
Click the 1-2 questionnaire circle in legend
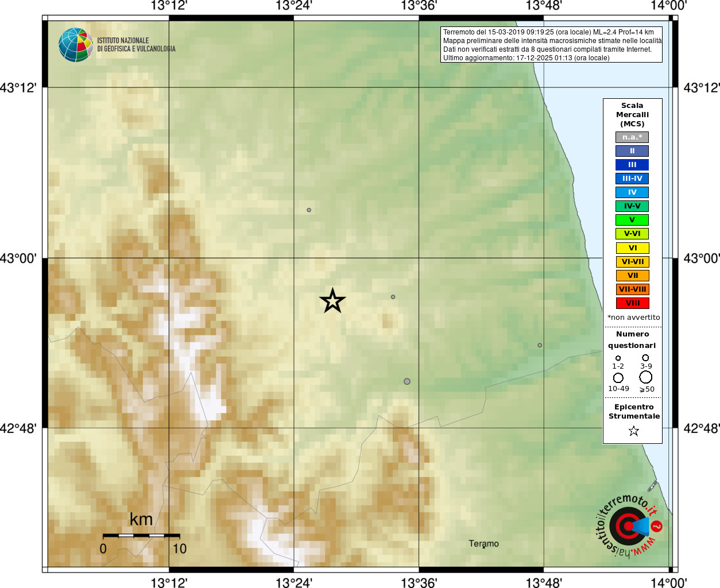[x=618, y=358]
